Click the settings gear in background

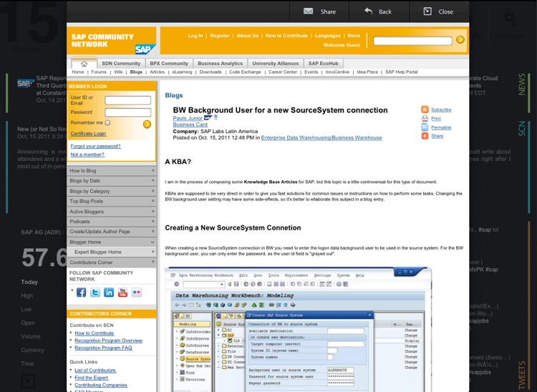coord(509,19)
